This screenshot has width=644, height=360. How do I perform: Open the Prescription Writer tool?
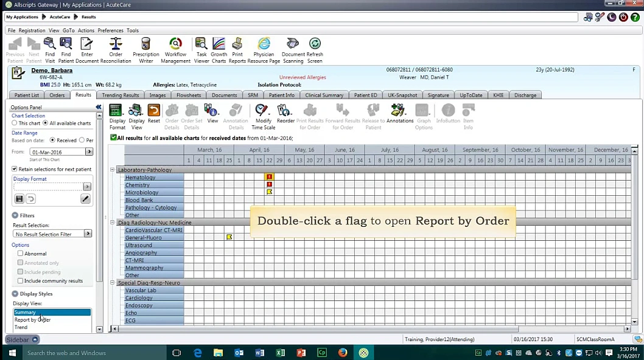[x=145, y=44]
